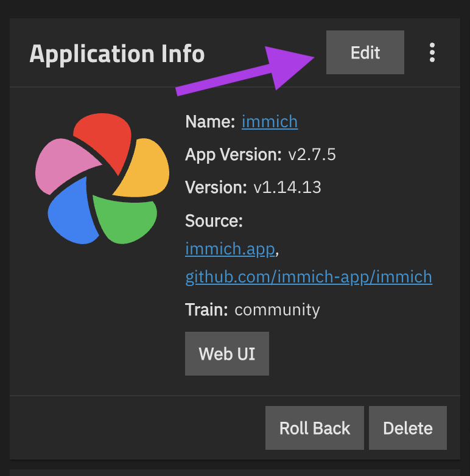Click the App Version v2.7.5 value
This screenshot has width=470, height=476.
(x=312, y=155)
